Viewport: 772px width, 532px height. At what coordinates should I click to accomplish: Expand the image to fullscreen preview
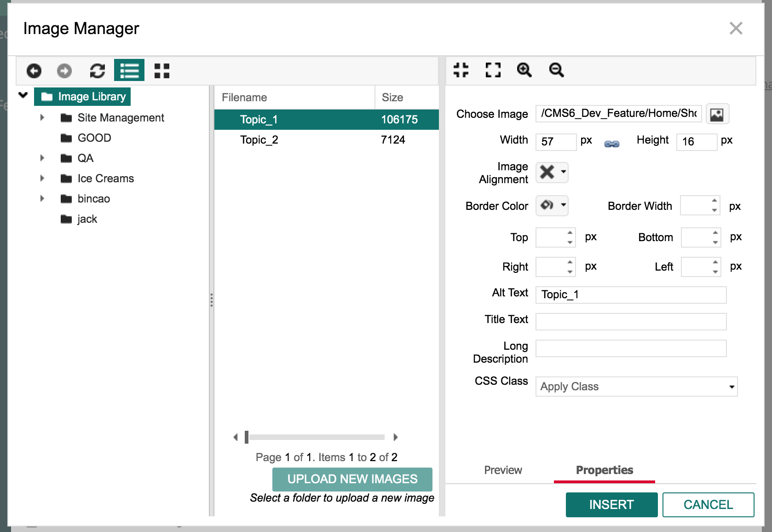(x=492, y=70)
